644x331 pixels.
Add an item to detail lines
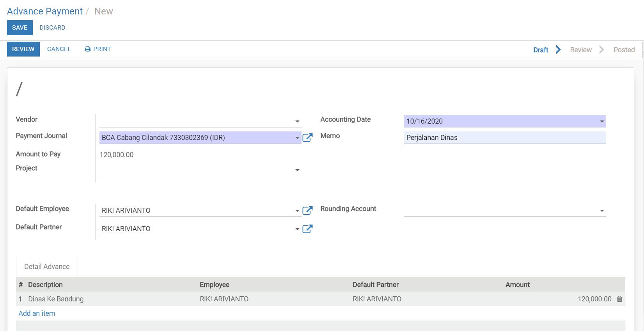pos(37,313)
